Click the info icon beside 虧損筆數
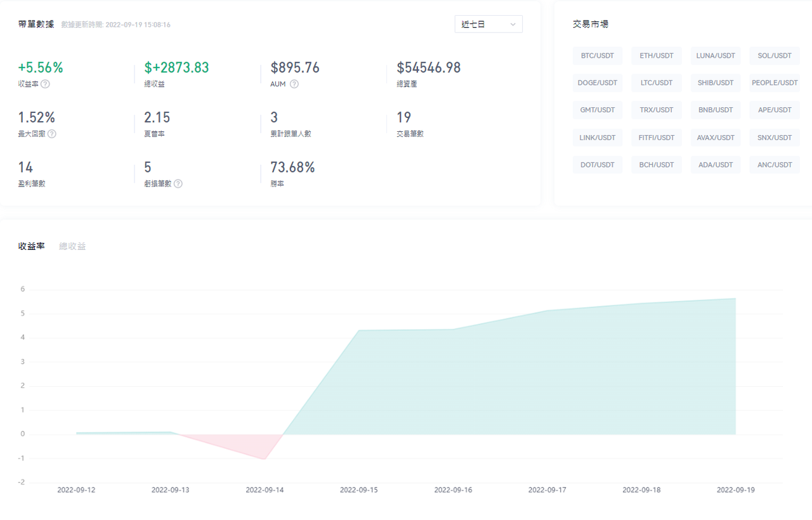812x520 pixels. coord(178,184)
